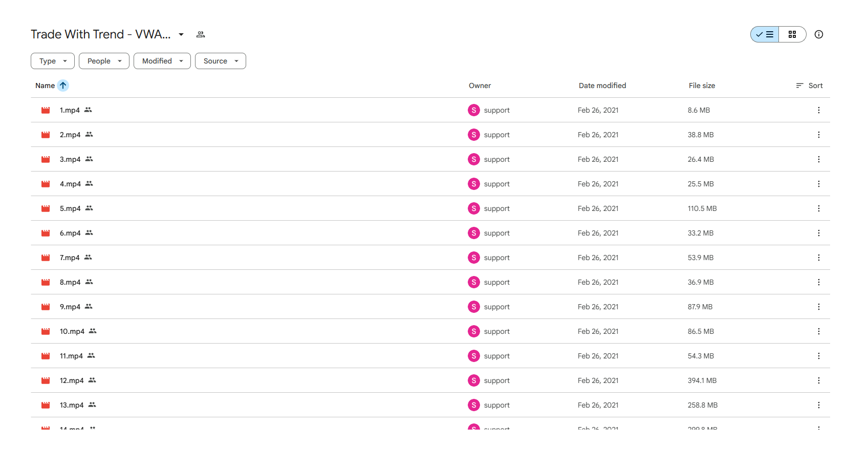The height and width of the screenshot is (468, 868).
Task: Click the support owner avatar for 7.mp4
Action: click(474, 258)
